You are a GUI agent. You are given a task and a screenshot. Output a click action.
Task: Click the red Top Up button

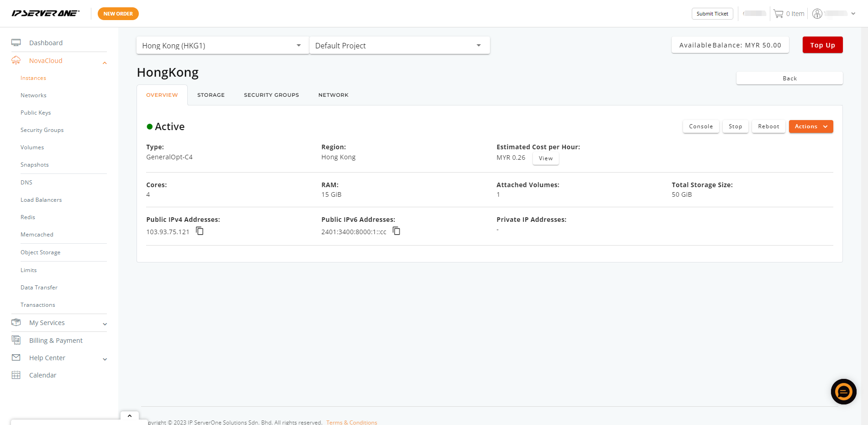point(822,45)
